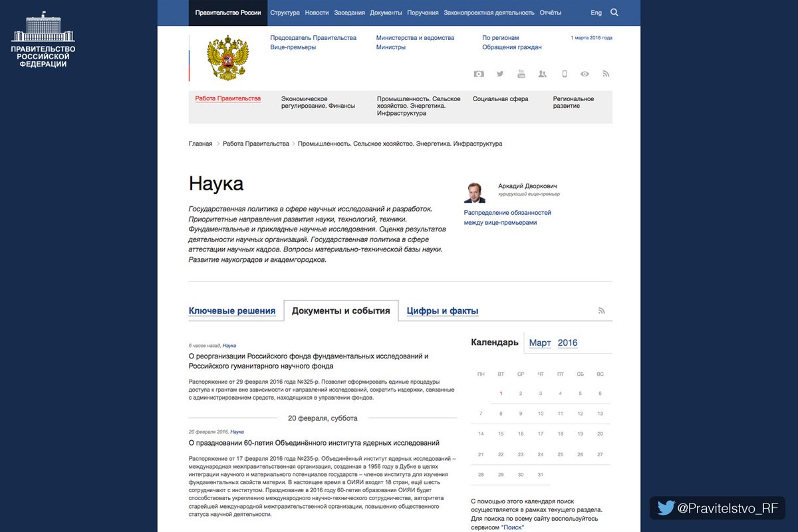
Task: Go to Министры link
Action: 390,47
